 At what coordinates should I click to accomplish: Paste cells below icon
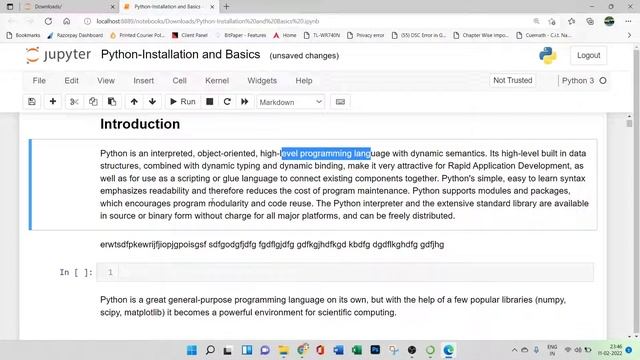[x=111, y=102]
